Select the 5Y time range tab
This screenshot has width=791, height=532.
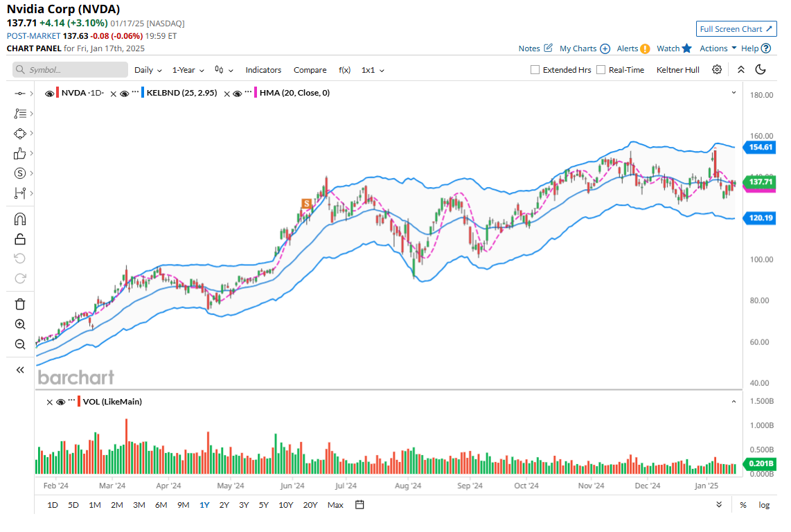click(263, 505)
